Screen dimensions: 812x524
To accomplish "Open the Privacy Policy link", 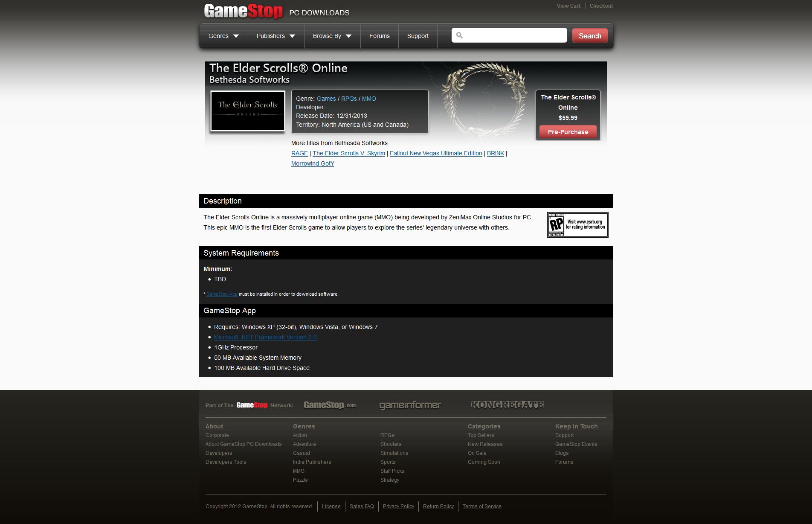I will point(399,507).
